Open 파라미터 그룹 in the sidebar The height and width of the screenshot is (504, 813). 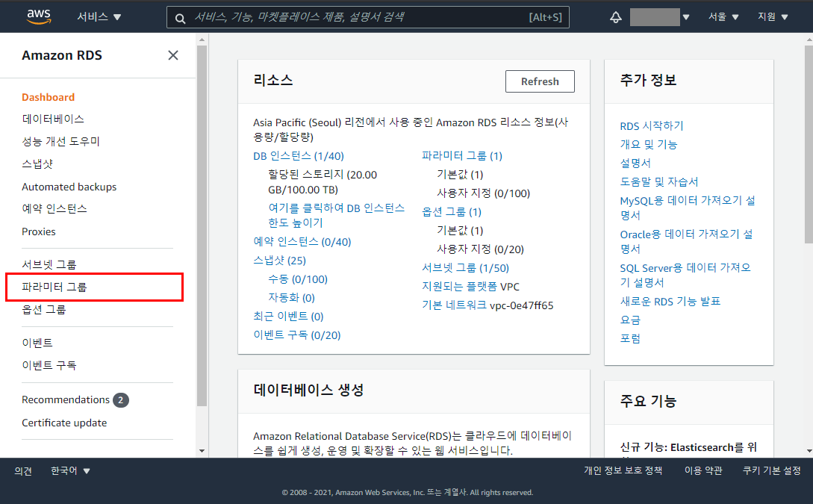coord(54,287)
